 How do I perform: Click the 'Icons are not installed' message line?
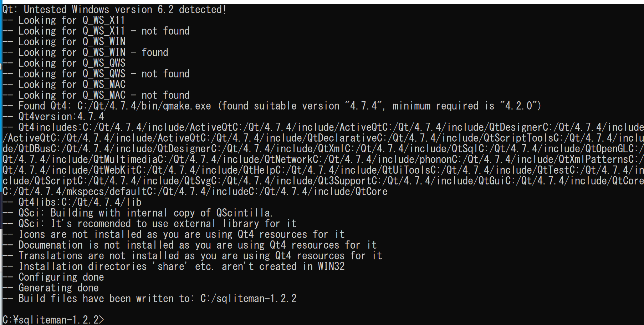click(174, 234)
